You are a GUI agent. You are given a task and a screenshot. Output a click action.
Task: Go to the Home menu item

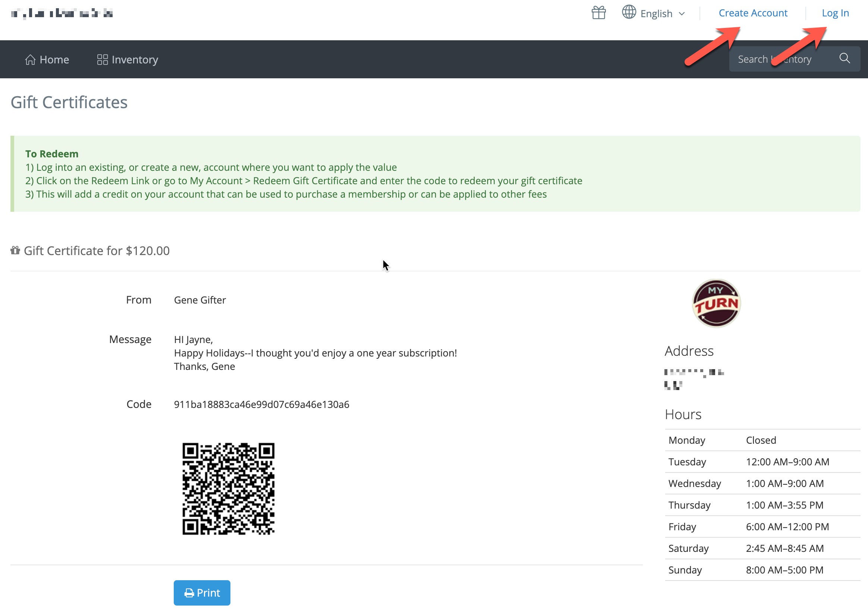(x=47, y=60)
